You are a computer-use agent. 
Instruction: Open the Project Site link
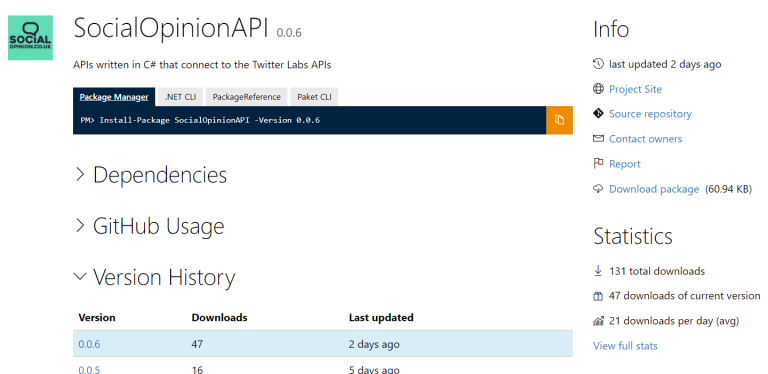coord(635,89)
